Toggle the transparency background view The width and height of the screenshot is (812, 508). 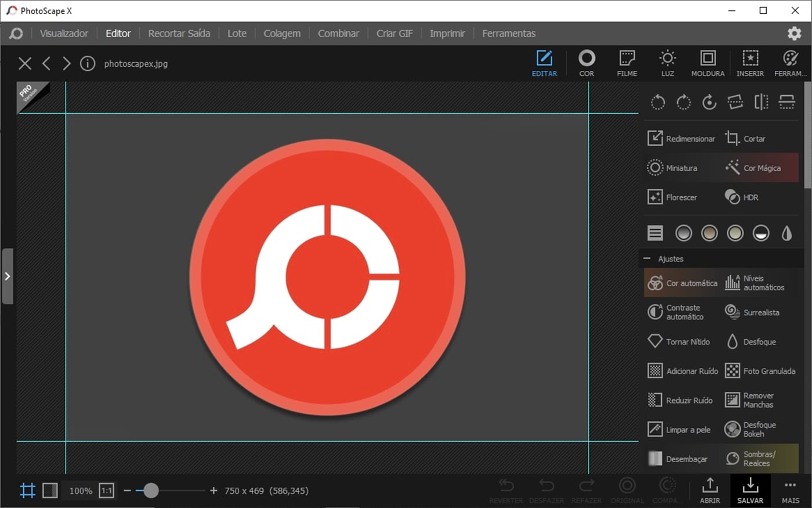[50, 491]
